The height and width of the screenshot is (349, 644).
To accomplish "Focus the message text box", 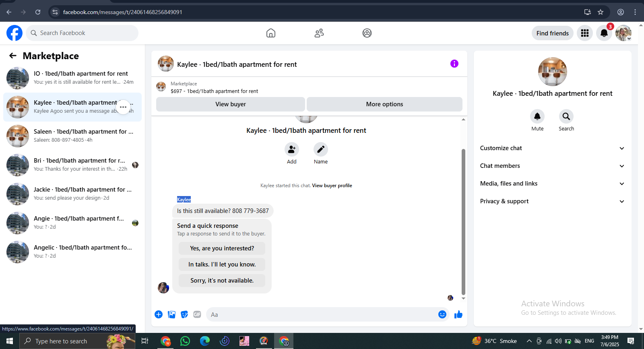I will [322, 314].
